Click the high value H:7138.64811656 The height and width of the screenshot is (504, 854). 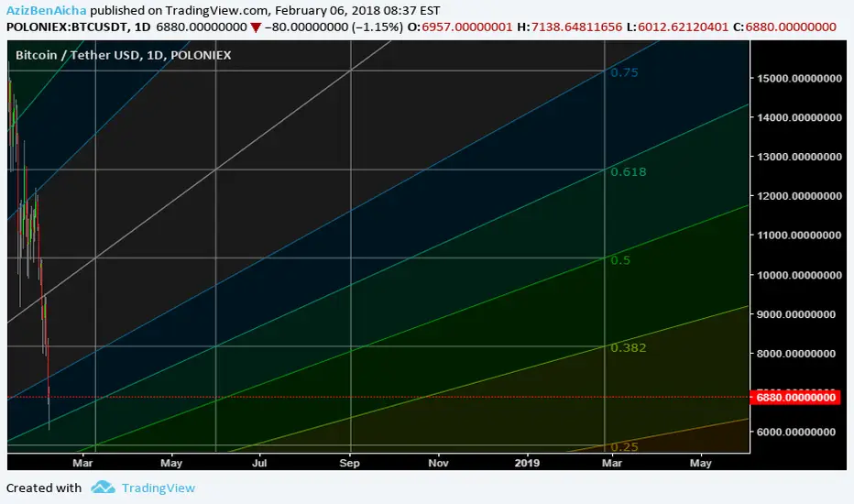pyautogui.click(x=570, y=27)
